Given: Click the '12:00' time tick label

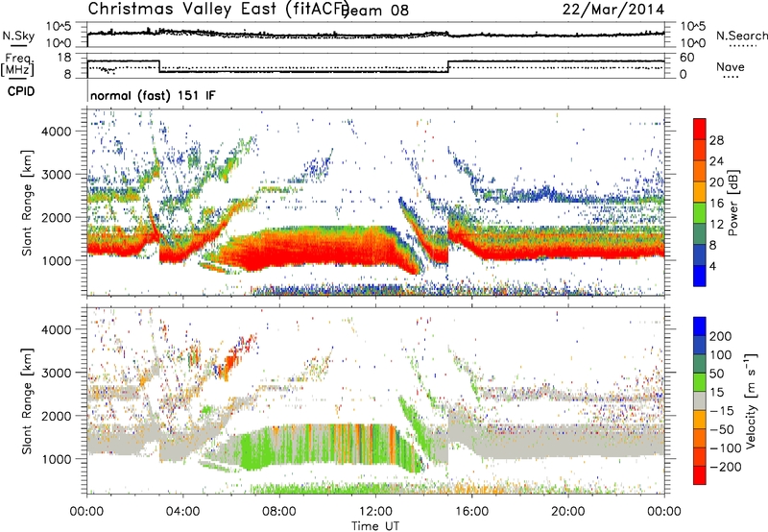Looking at the screenshot, I should pyautogui.click(x=375, y=511).
